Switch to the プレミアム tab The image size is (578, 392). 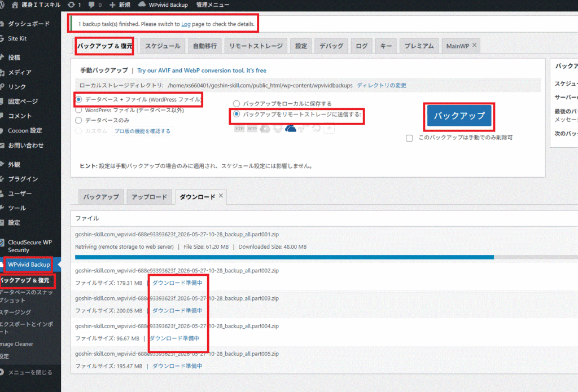pos(419,46)
